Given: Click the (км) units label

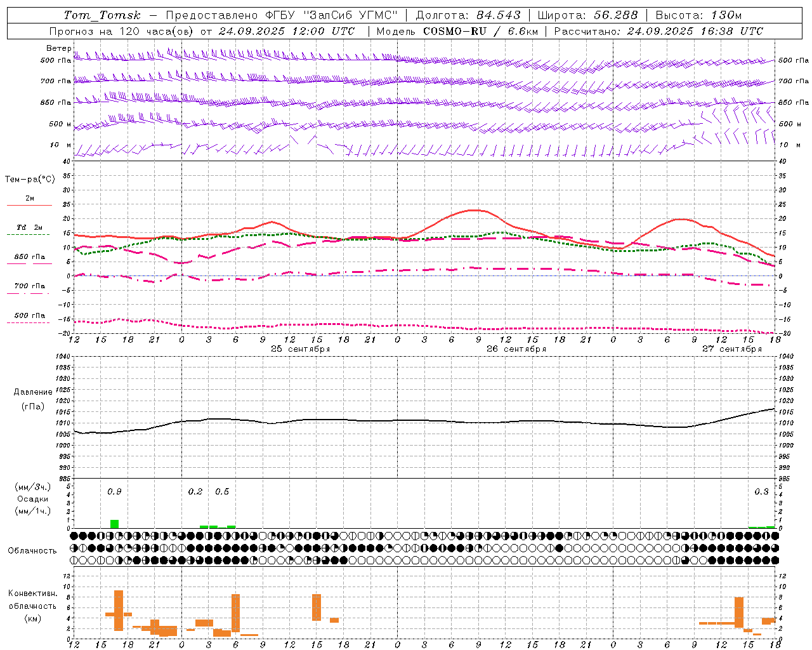Looking at the screenshot, I should [x=32, y=618].
